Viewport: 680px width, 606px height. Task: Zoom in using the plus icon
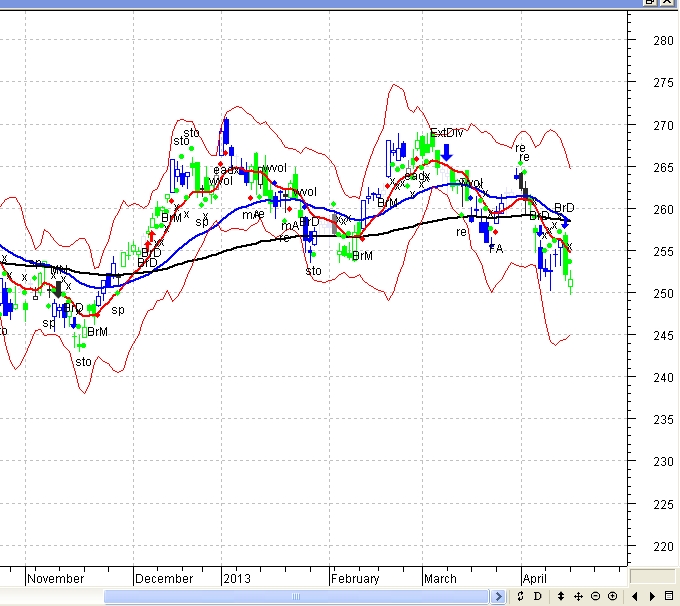[612, 597]
